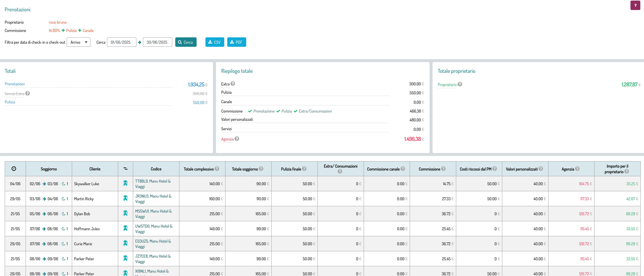
Task: Click 42.67 owner amount in Martin Ricky row
Action: pos(630,199)
